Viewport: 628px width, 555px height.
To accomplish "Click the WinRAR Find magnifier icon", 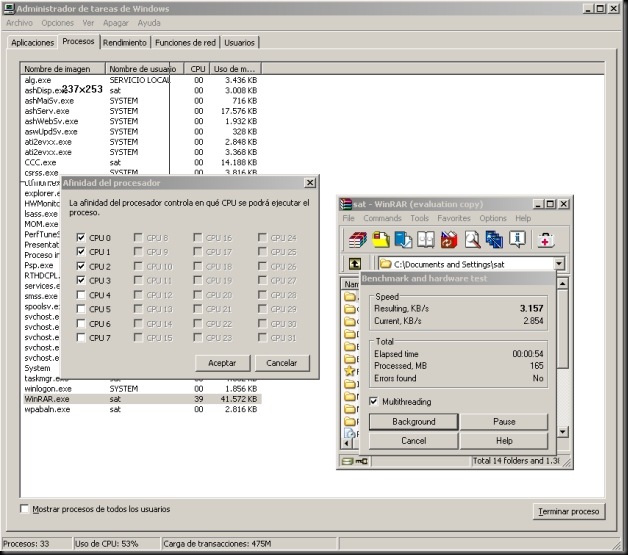I will (472, 239).
